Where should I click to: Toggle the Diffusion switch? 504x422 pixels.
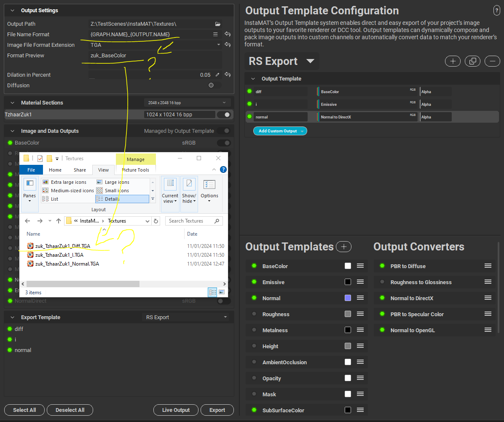pos(214,85)
